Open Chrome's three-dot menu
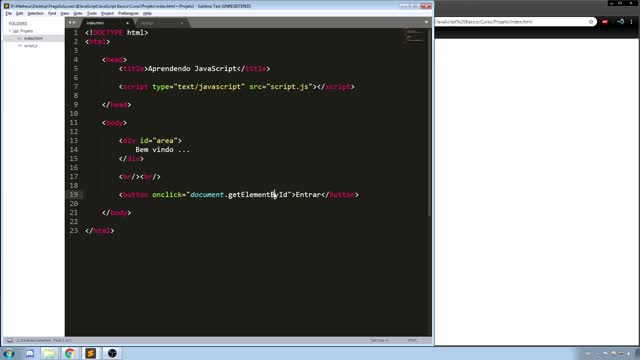 tap(631, 22)
